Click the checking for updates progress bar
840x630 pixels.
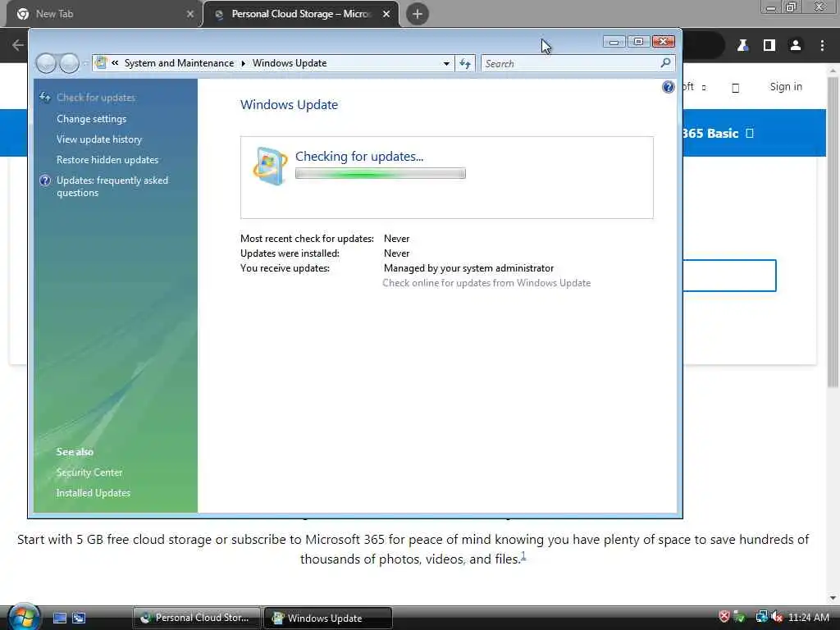coord(381,174)
